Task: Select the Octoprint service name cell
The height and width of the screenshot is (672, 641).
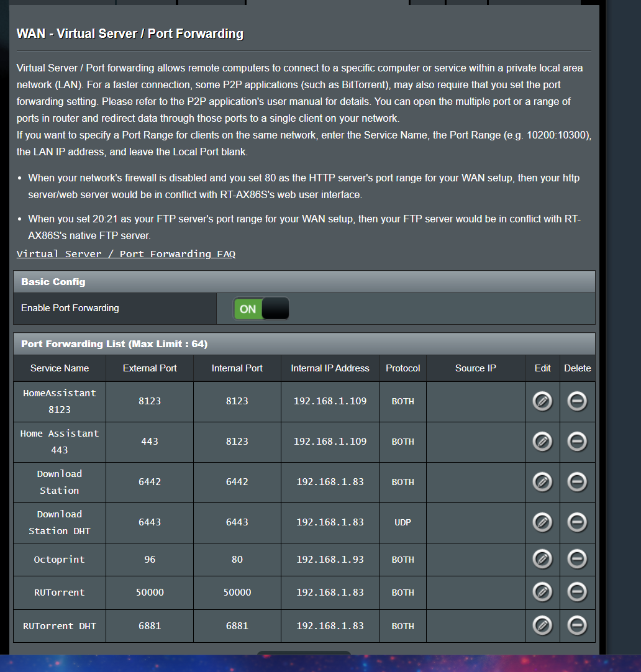Action: (59, 560)
